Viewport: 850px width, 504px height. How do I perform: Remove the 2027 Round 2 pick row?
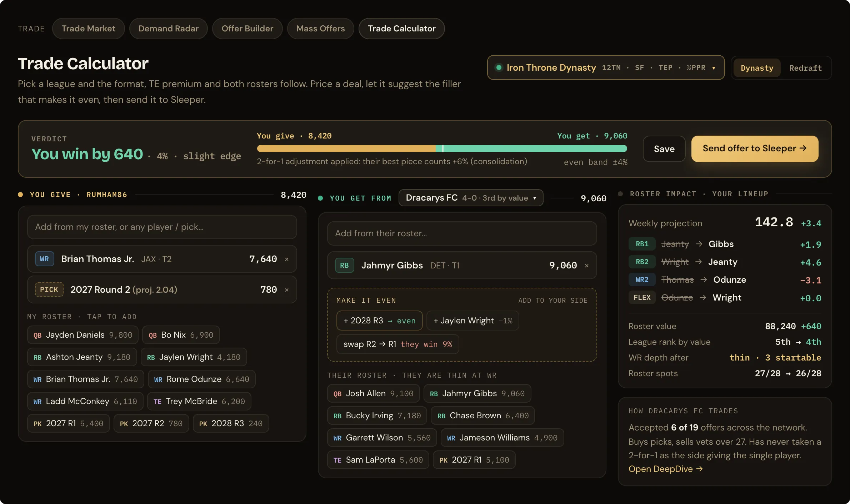tap(287, 290)
